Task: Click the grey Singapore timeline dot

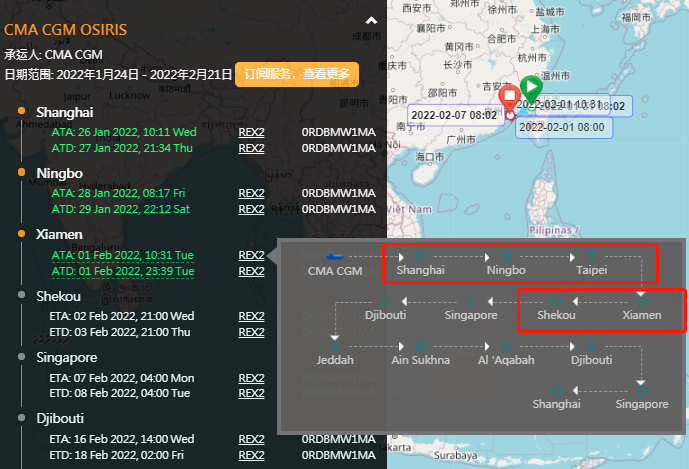Action: point(22,356)
